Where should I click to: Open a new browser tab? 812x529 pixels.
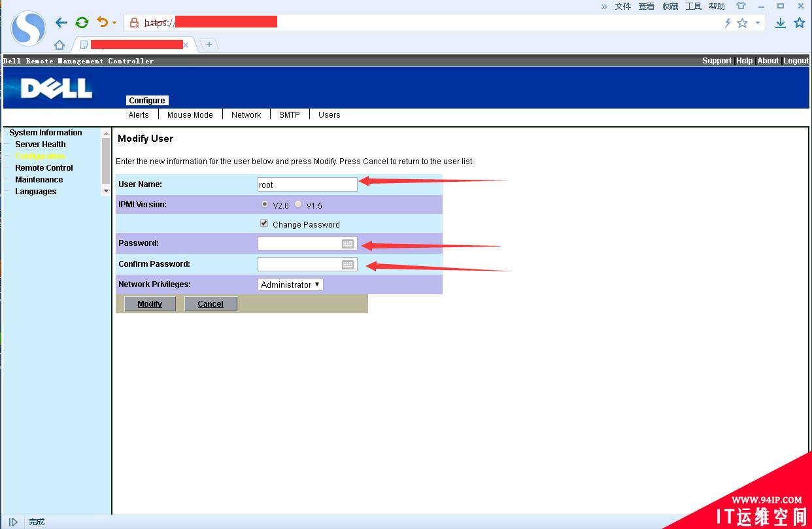[209, 44]
